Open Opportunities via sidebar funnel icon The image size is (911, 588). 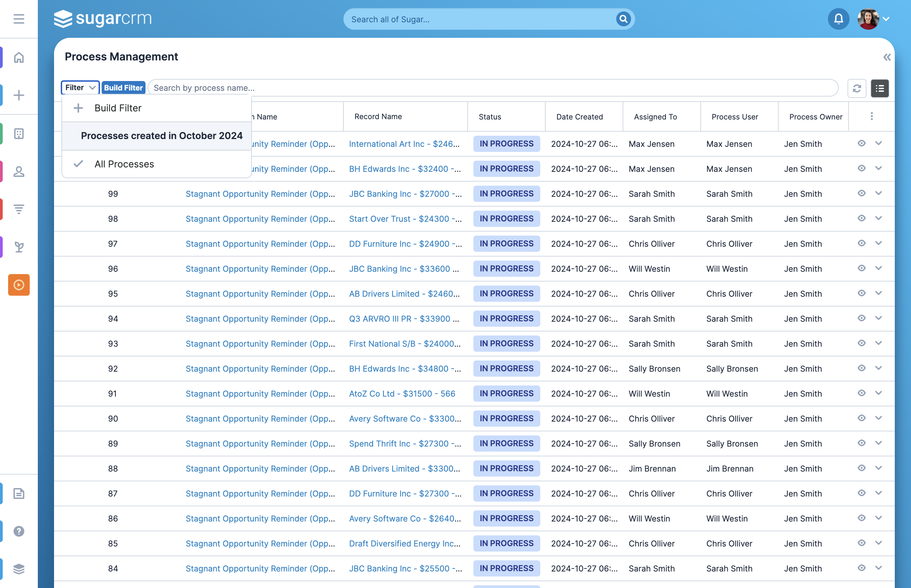[19, 209]
